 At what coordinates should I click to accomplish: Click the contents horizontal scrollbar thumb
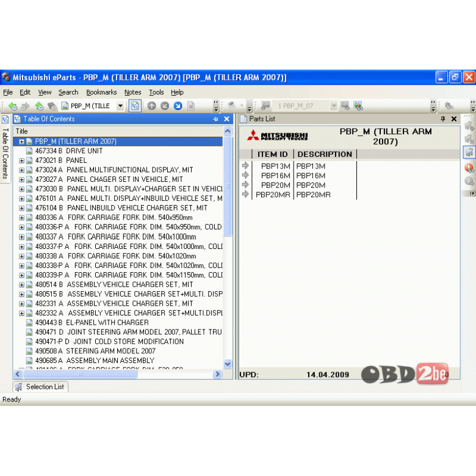click(x=80, y=374)
